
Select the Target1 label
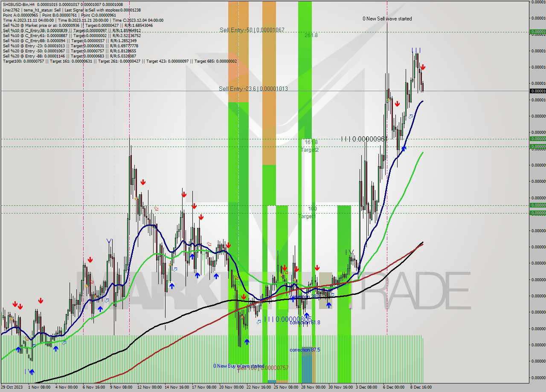pyautogui.click(x=307, y=216)
